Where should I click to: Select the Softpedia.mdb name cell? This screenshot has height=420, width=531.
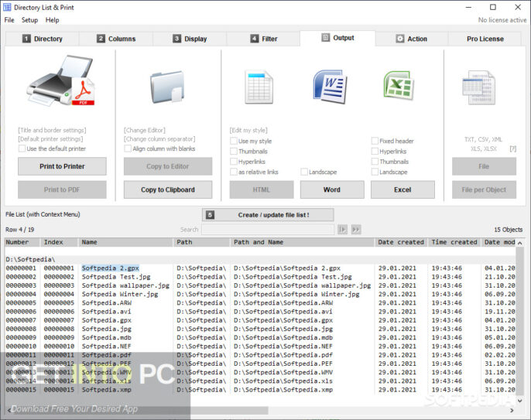(106, 337)
